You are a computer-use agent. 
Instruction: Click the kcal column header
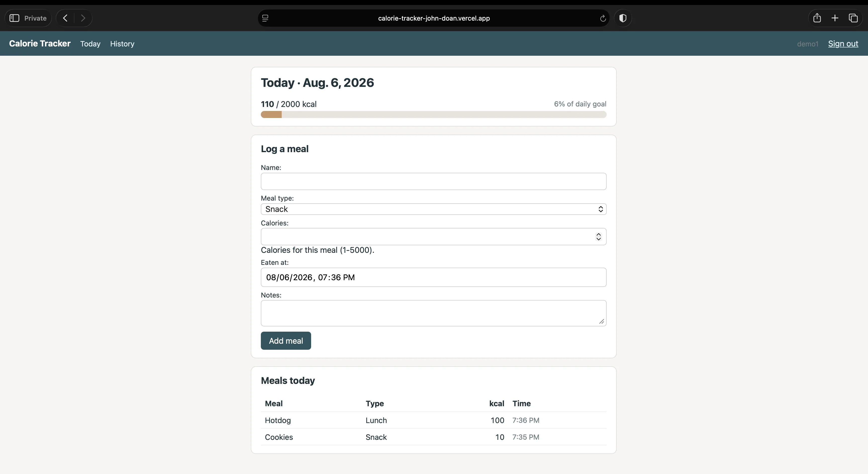pos(497,403)
